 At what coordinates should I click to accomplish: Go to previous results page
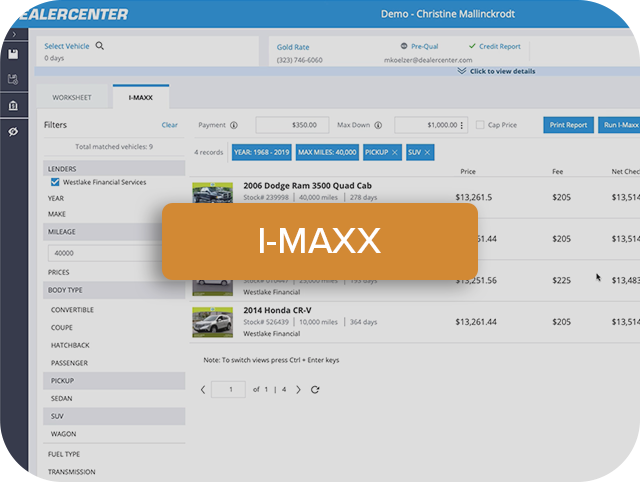tap(203, 390)
